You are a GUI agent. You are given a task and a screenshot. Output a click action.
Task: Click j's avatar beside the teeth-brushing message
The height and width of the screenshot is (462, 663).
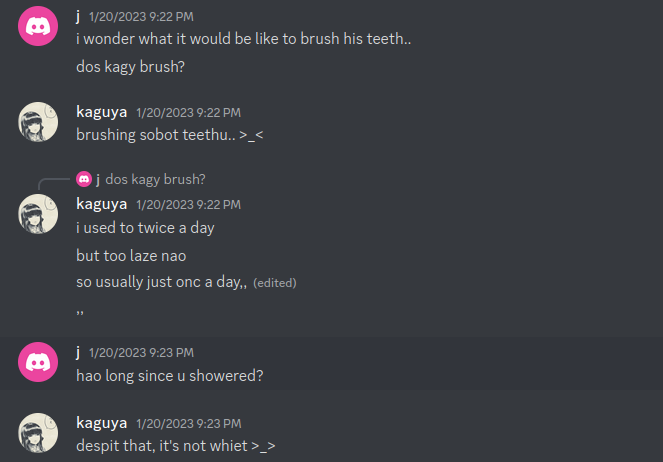coord(38,26)
